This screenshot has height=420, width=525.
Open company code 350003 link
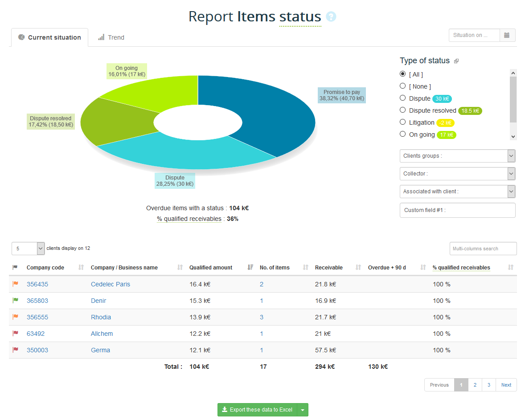point(37,350)
